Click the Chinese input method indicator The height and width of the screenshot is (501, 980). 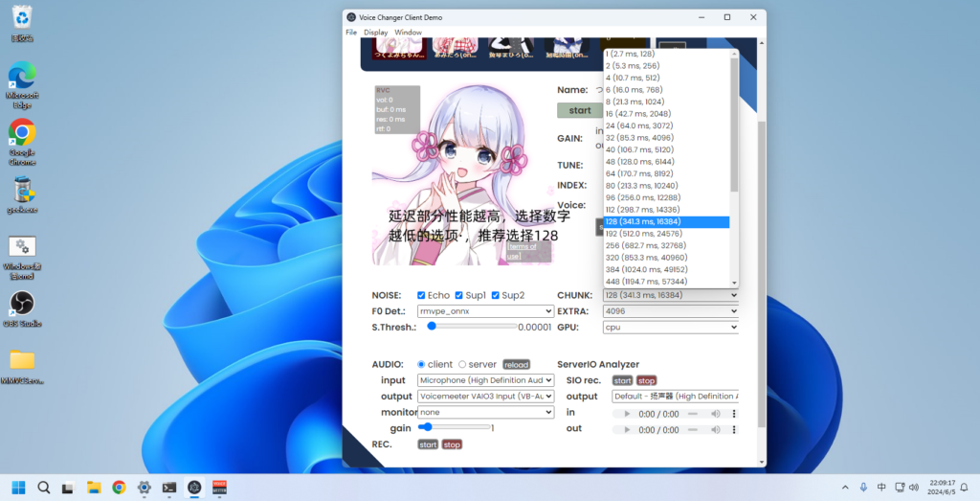click(881, 488)
